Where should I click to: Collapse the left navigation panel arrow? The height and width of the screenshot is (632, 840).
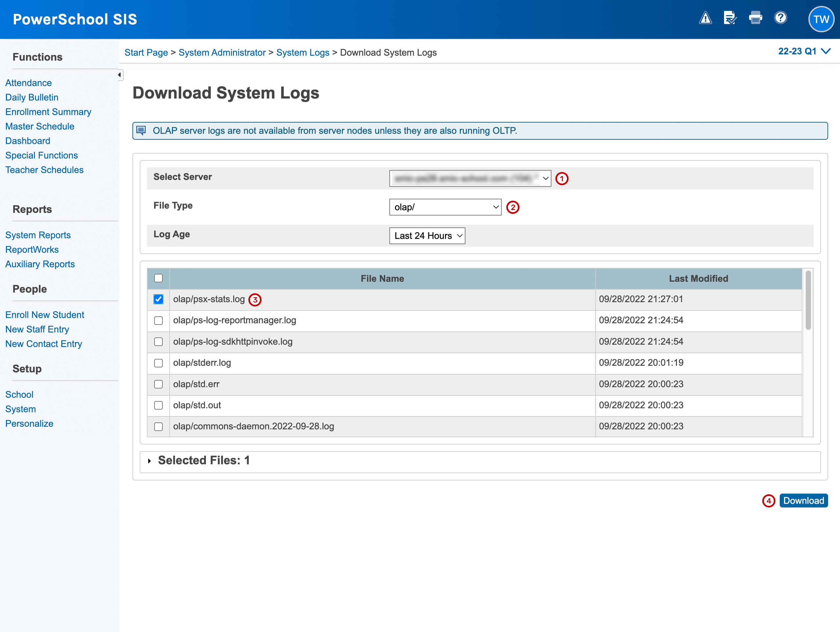point(120,75)
